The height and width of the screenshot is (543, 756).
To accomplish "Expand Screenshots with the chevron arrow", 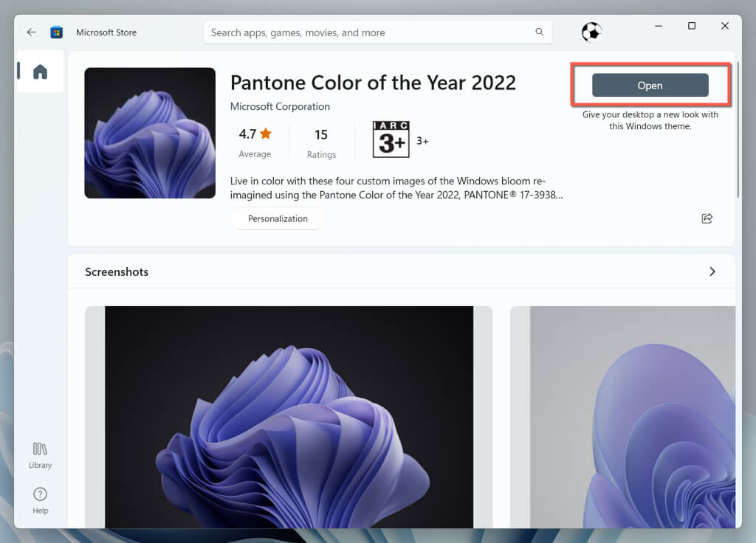I will (x=712, y=271).
